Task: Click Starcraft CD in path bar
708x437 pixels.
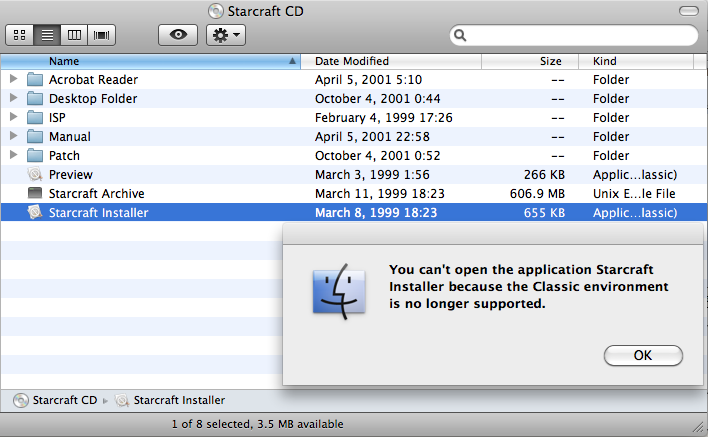Action: [65, 400]
